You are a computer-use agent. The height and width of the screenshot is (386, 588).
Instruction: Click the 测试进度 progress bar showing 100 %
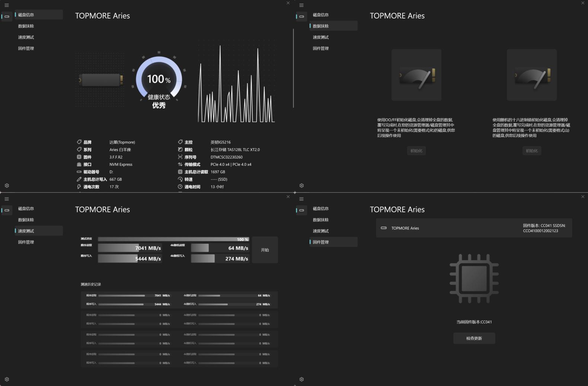pyautogui.click(x=173, y=239)
